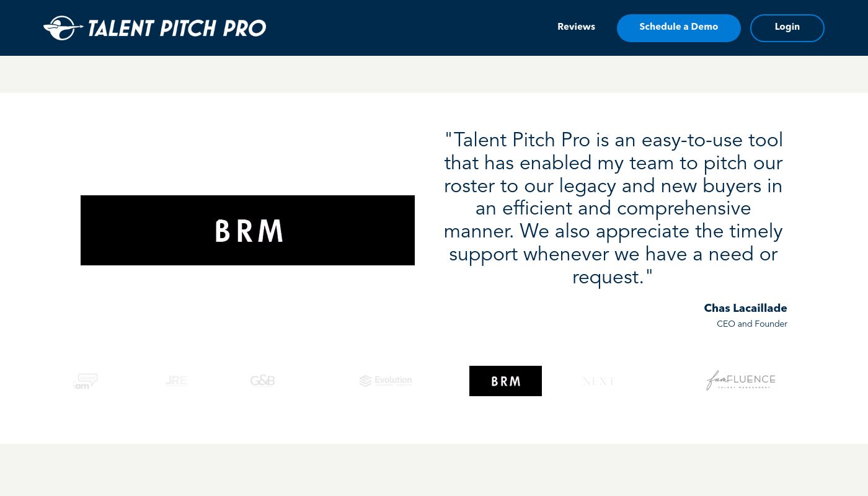The width and height of the screenshot is (868, 496).
Task: Click the aircraft icon in the header logo
Action: pos(62,28)
